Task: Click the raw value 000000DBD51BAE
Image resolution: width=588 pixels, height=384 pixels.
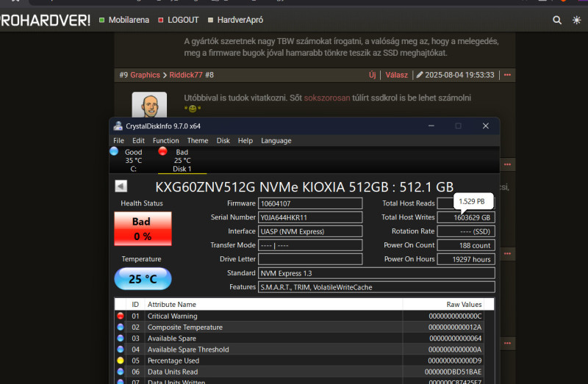Action: 453,372
